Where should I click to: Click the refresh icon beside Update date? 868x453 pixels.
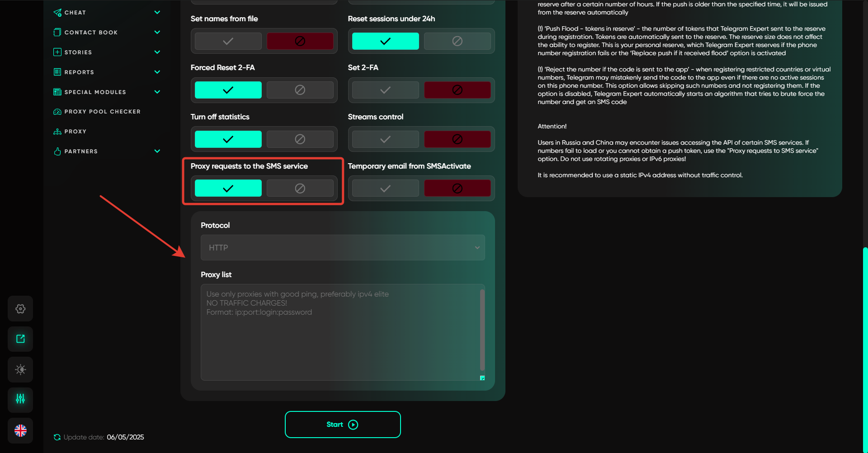(57, 437)
